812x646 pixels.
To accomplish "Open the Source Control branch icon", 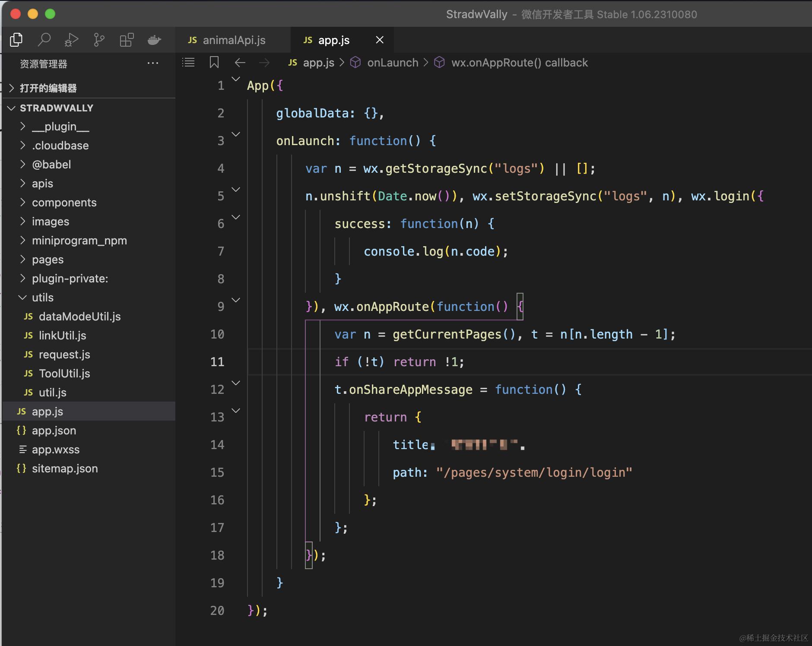I will [99, 40].
